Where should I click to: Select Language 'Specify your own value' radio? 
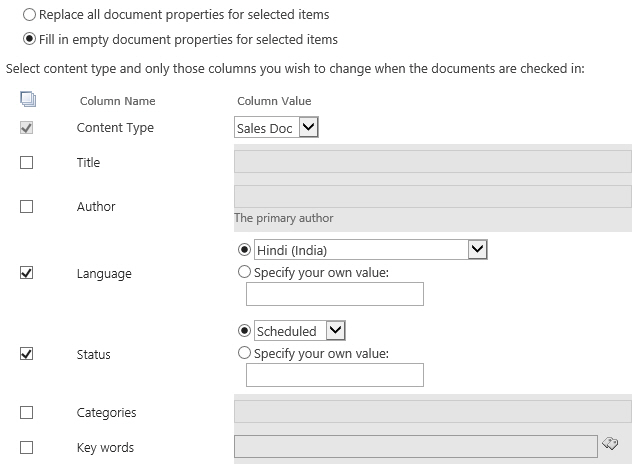coord(244,272)
